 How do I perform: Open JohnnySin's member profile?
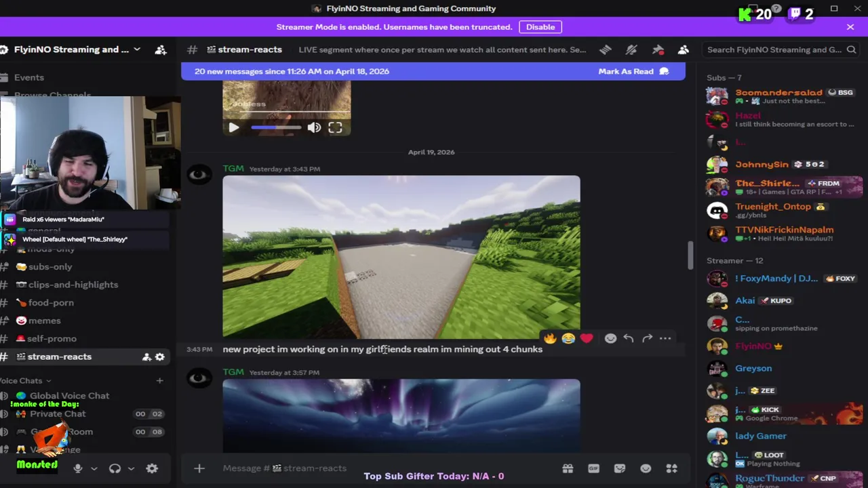[x=783, y=165]
